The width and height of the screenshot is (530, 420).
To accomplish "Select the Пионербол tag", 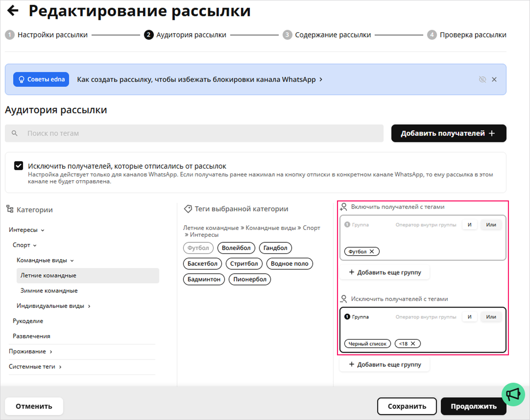I will tap(250, 280).
